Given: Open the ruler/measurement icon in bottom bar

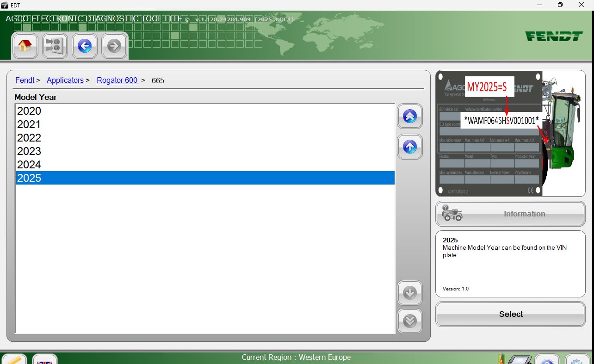Looking at the screenshot, I should click(x=14, y=359).
